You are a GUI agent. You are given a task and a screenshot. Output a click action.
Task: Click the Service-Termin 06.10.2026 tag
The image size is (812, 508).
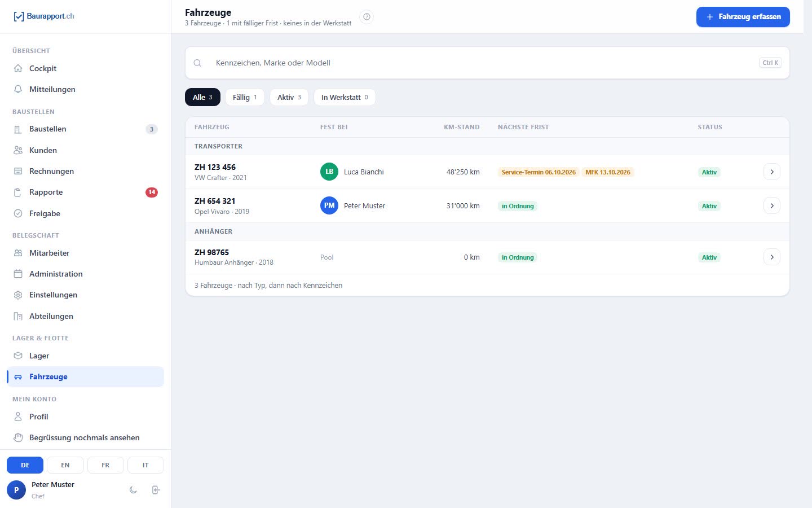(x=539, y=172)
